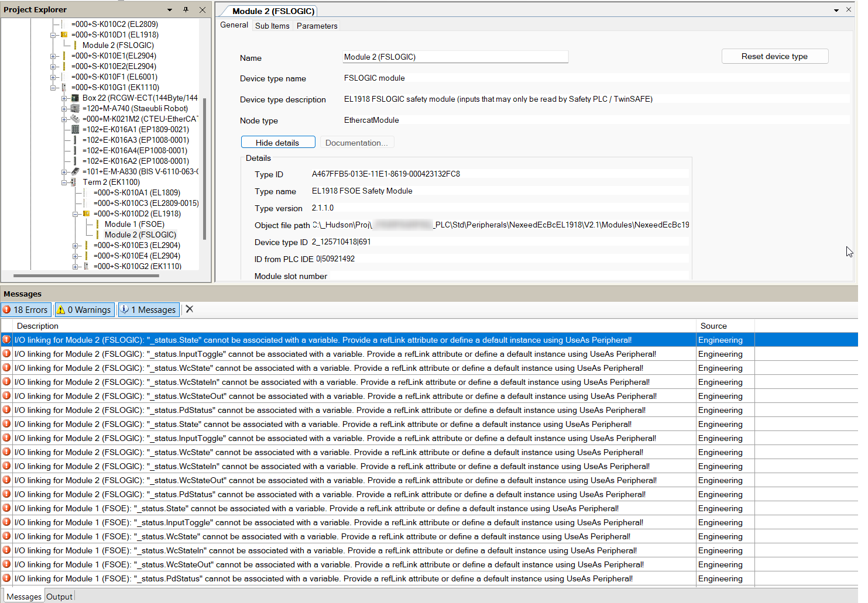Viewport: 868px width, 603px height.
Task: Switch to the Sub Items tab
Action: pyautogui.click(x=272, y=26)
